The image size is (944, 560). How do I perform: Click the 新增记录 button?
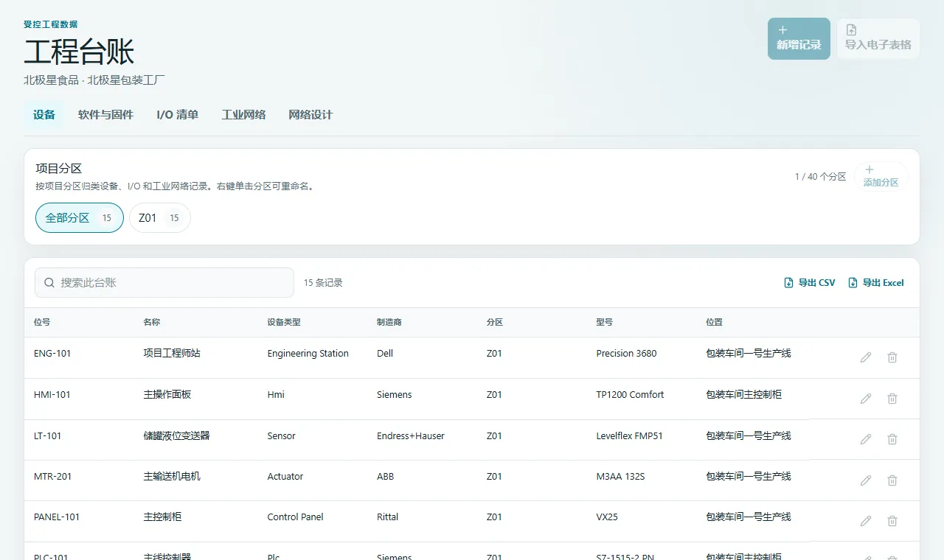coord(799,38)
